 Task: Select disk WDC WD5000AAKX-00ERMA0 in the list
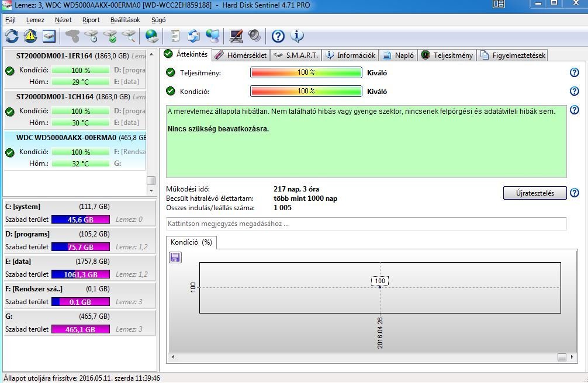tap(75, 151)
